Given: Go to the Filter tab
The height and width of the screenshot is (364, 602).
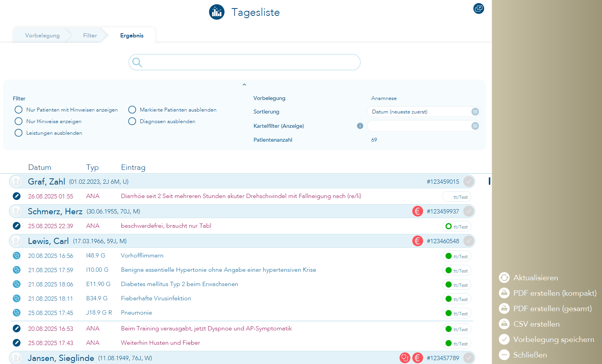Looking at the screenshot, I should pyautogui.click(x=90, y=36).
